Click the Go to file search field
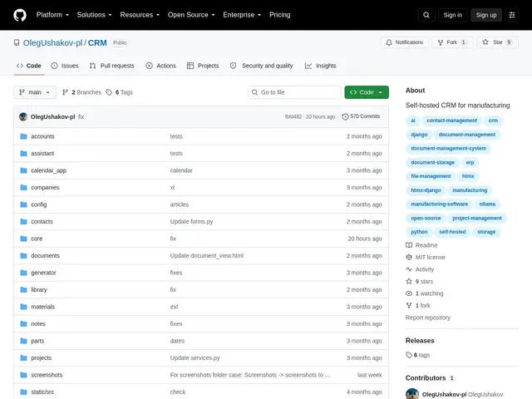Viewport: 532px width, 399px height. click(294, 92)
